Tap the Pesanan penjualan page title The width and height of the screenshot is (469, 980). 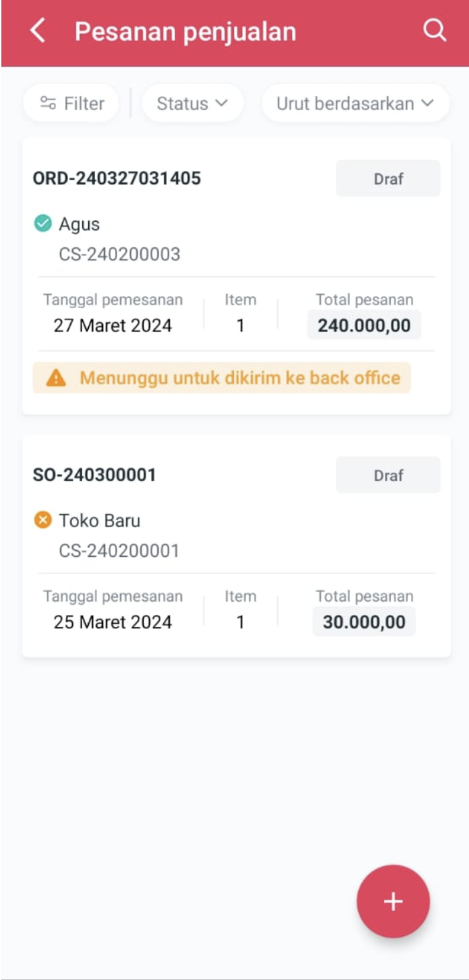coord(185,31)
